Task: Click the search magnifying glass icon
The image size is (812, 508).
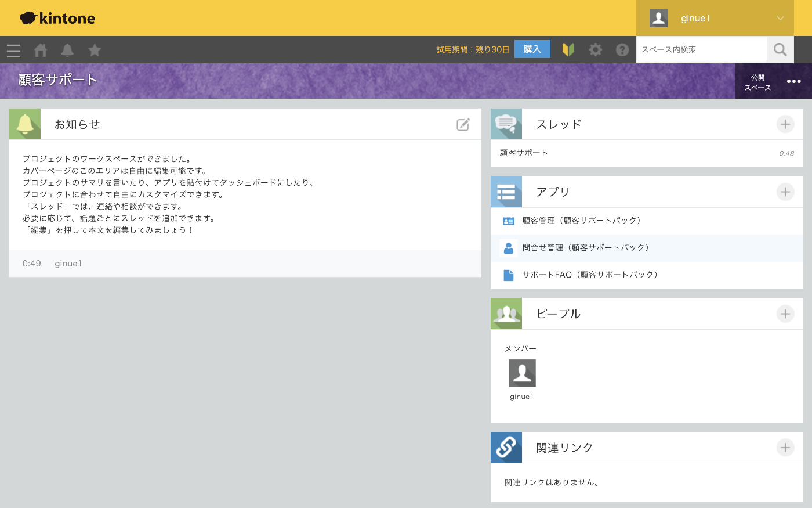Action: pos(780,49)
